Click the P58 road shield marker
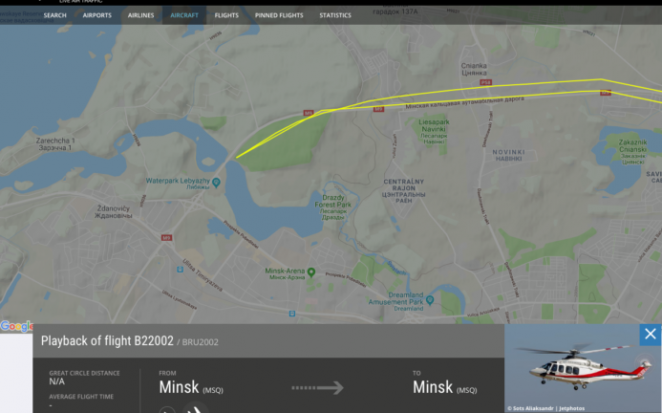Viewport: 662px width, 413px height. click(486, 82)
